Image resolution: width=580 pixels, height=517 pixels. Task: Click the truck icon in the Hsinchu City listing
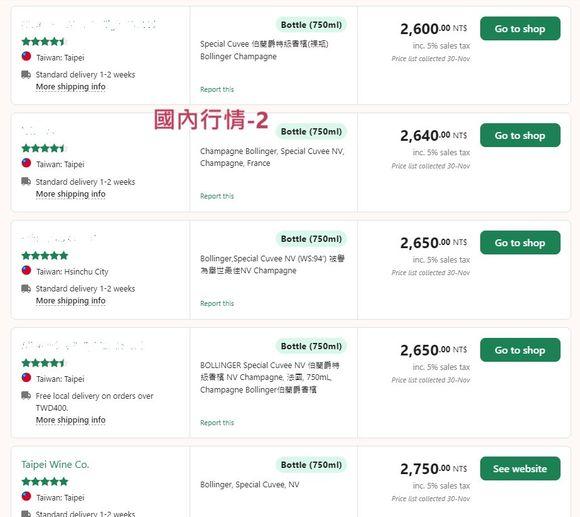[26, 288]
